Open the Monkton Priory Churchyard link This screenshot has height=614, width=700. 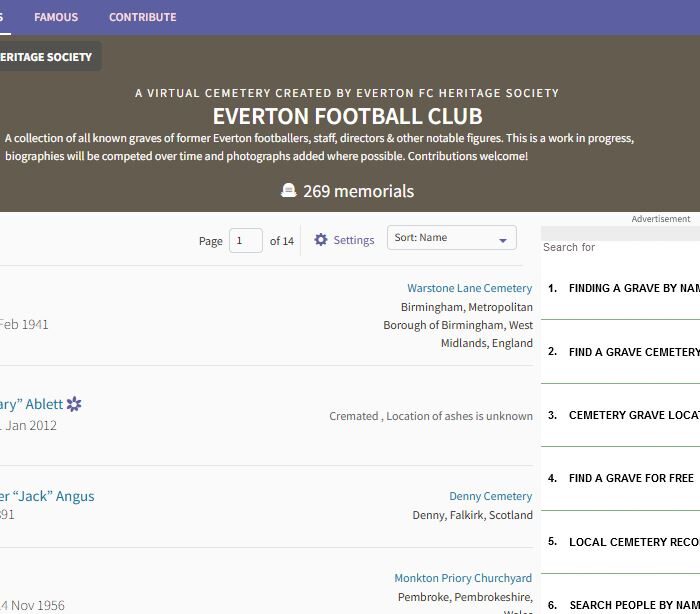463,578
